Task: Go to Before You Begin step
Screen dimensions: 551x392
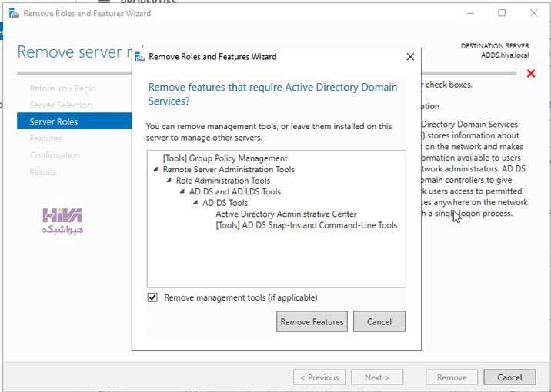Action: pyautogui.click(x=62, y=88)
